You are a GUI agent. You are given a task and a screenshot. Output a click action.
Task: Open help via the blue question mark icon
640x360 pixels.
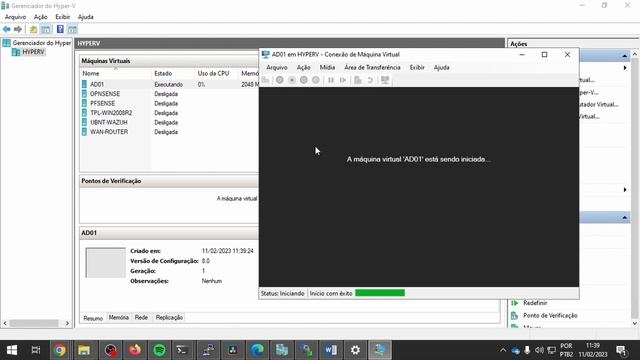[60, 29]
